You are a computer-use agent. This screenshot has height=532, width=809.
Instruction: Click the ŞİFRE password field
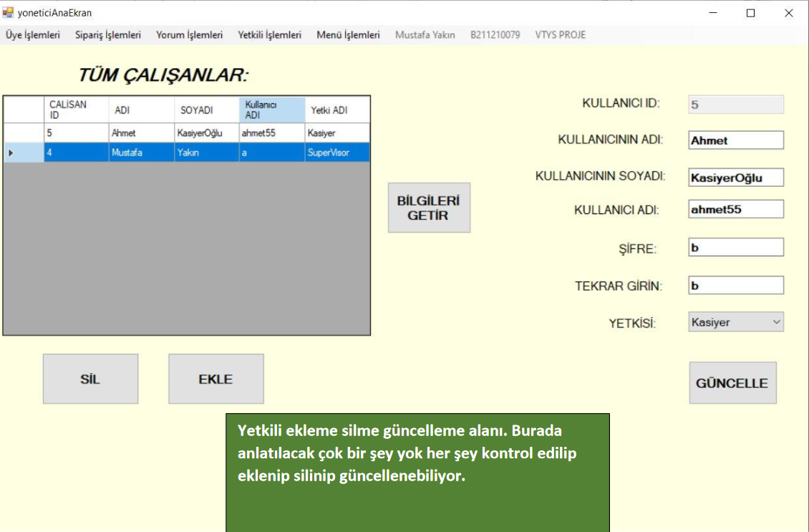coord(736,248)
